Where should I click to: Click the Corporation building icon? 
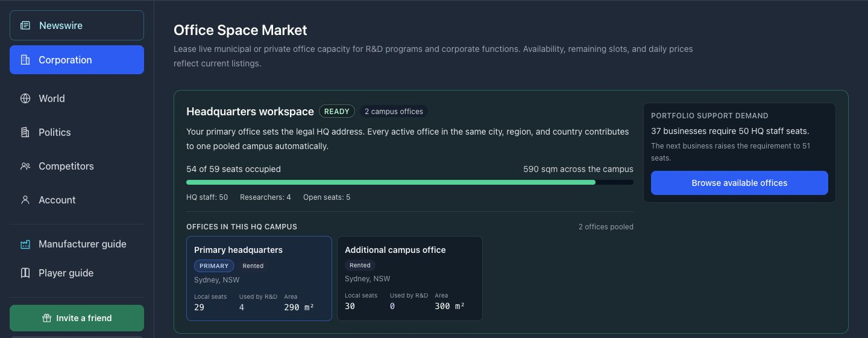25,60
